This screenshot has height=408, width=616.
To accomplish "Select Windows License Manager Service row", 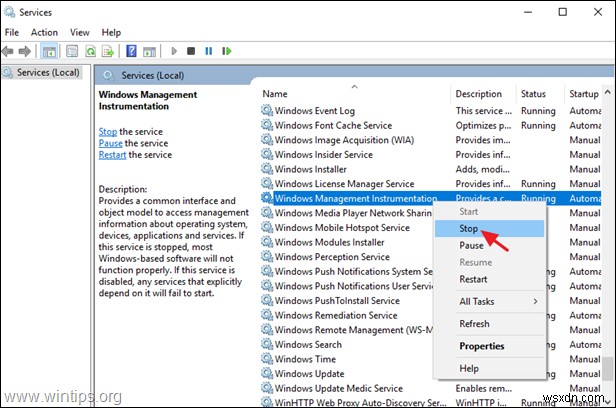I will point(431,184).
